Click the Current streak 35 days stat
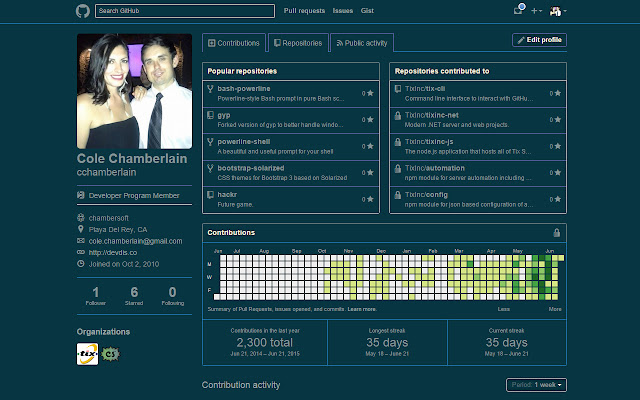 (507, 342)
